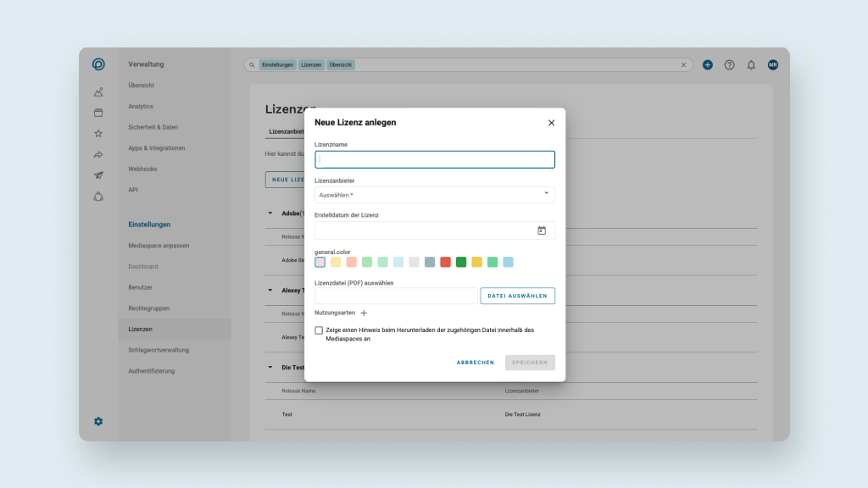Click the blue plus add icon
This screenshot has height=488, width=868.
point(708,64)
